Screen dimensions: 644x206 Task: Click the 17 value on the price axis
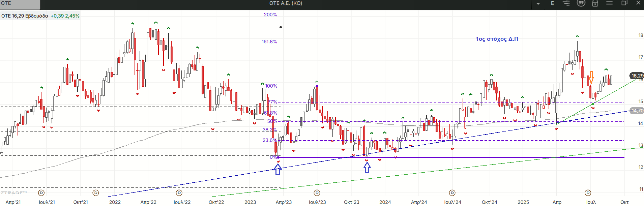641,57
